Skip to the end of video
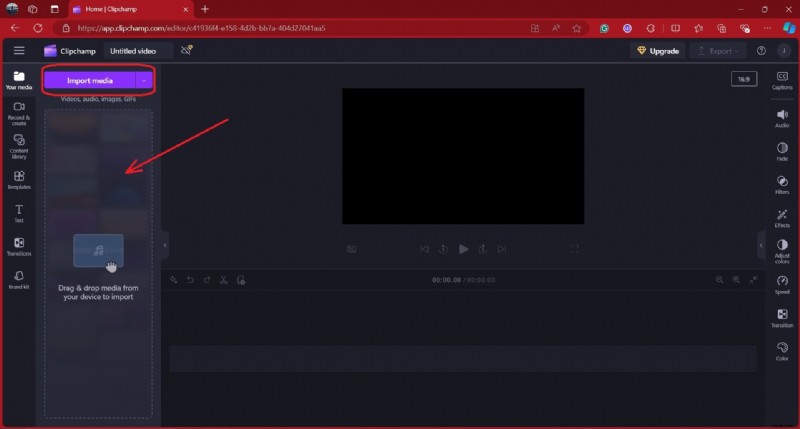The height and width of the screenshot is (429, 800). click(502, 249)
